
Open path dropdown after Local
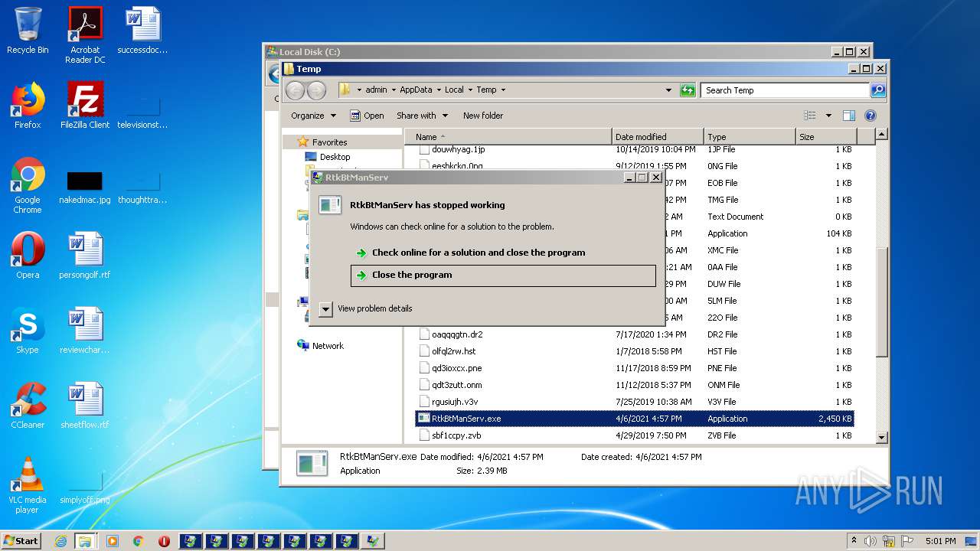pyautogui.click(x=470, y=90)
